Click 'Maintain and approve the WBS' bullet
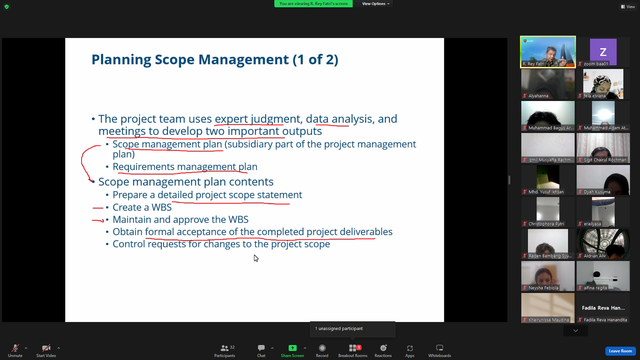Viewport: 640px width, 360px height. point(180,220)
